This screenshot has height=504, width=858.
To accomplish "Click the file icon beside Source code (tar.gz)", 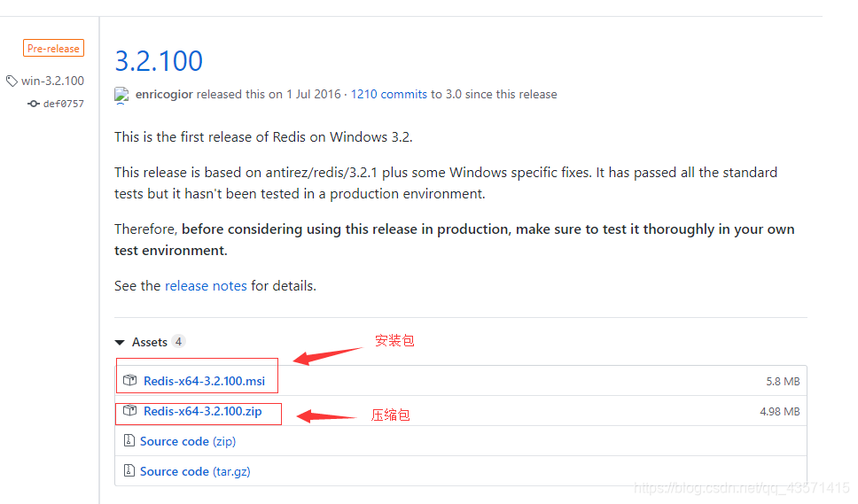I will [x=129, y=470].
